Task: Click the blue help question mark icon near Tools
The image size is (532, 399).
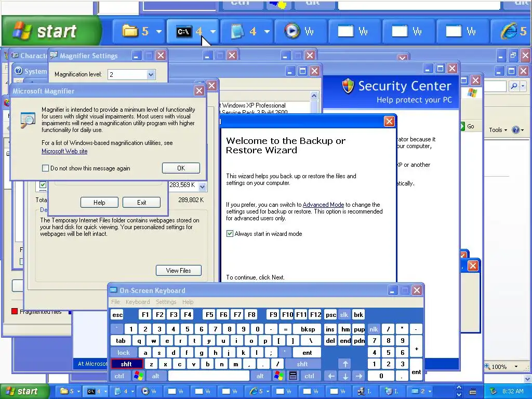Action: (516, 129)
